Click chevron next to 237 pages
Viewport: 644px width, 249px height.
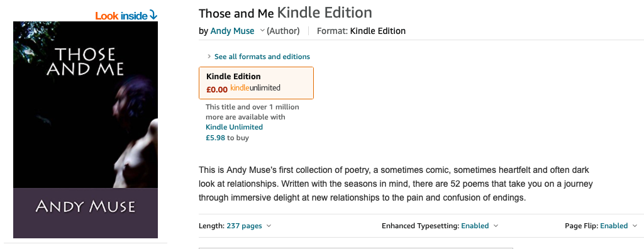[x=269, y=226]
